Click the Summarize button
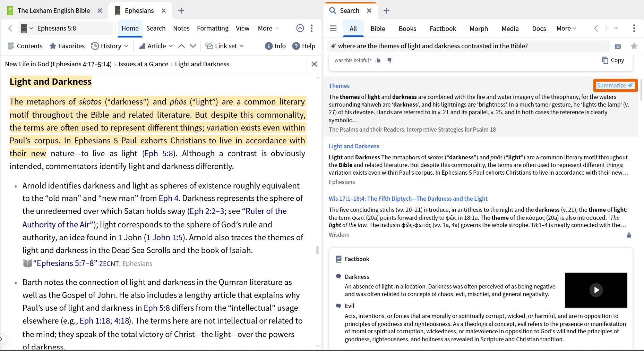 615,85
